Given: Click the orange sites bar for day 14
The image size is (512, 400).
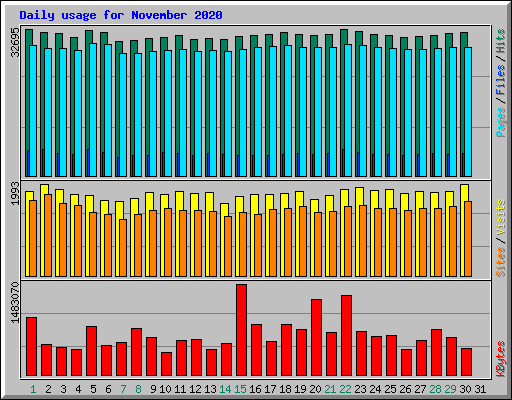Looking at the screenshot, I should (x=228, y=247).
